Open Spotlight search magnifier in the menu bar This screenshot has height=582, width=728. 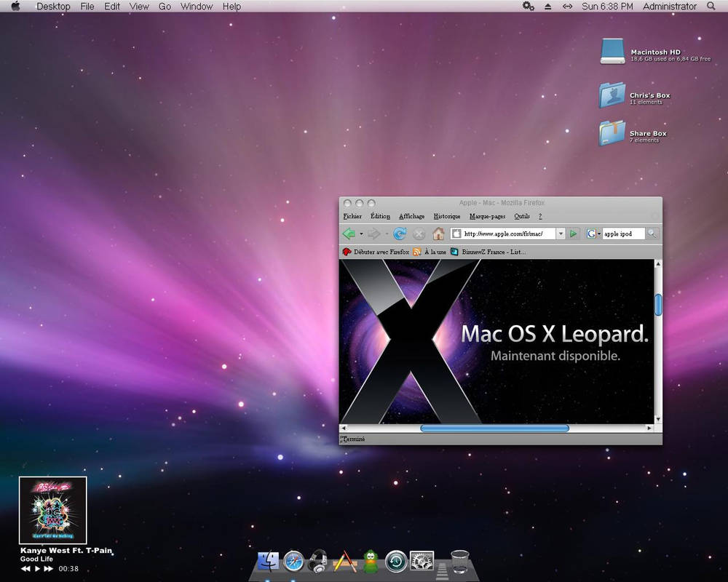pos(711,6)
